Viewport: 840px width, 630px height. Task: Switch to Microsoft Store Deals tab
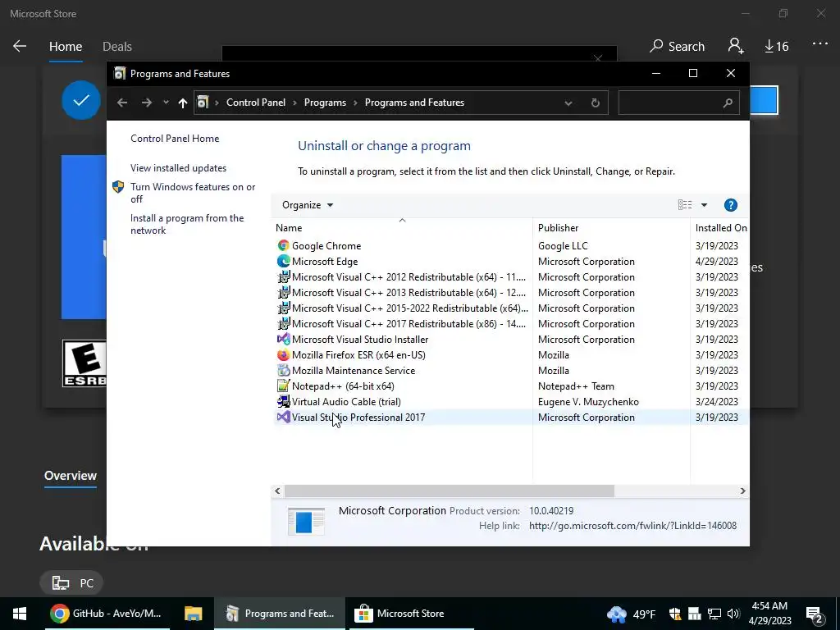[116, 47]
